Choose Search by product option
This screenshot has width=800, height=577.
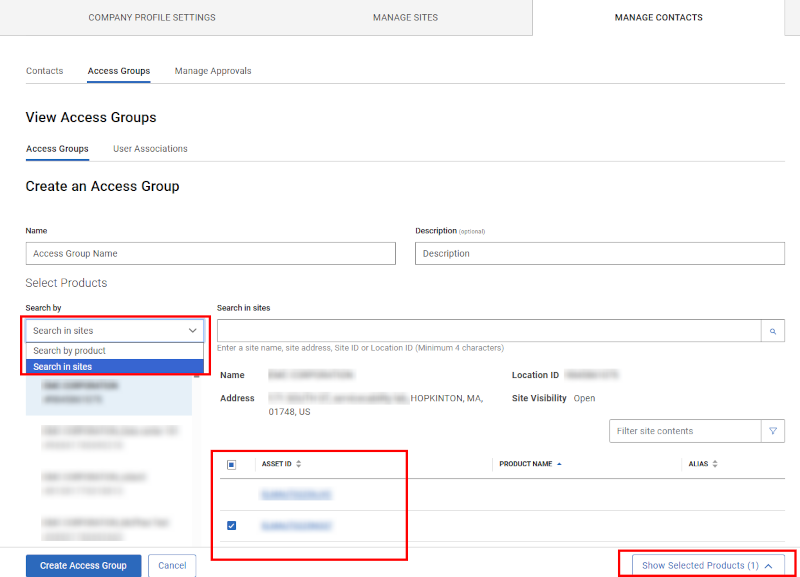[70, 351]
